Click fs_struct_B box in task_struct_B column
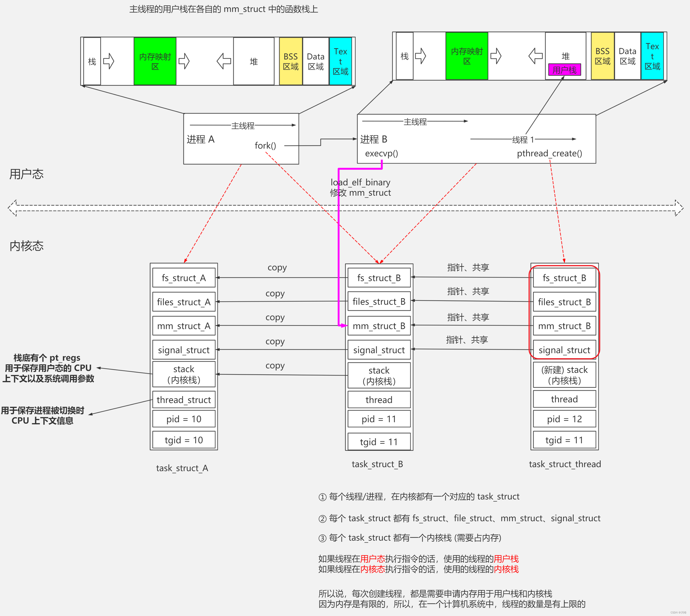This screenshot has width=690, height=616. tap(379, 278)
